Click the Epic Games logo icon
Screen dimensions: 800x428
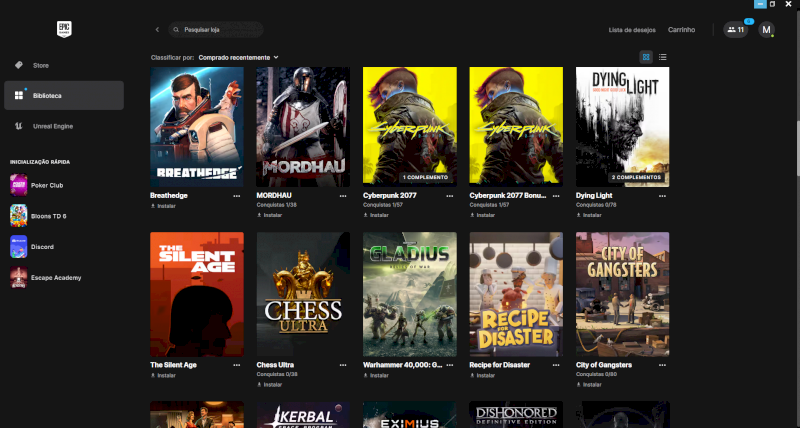[64, 29]
